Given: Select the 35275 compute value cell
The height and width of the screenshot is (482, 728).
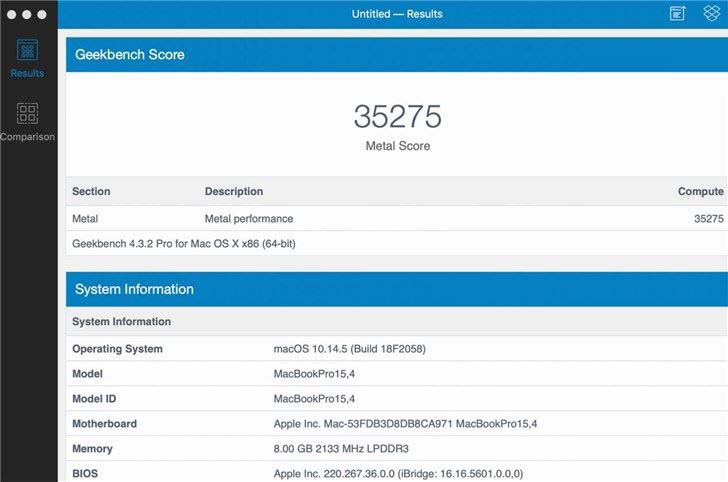Looking at the screenshot, I should click(708, 219).
